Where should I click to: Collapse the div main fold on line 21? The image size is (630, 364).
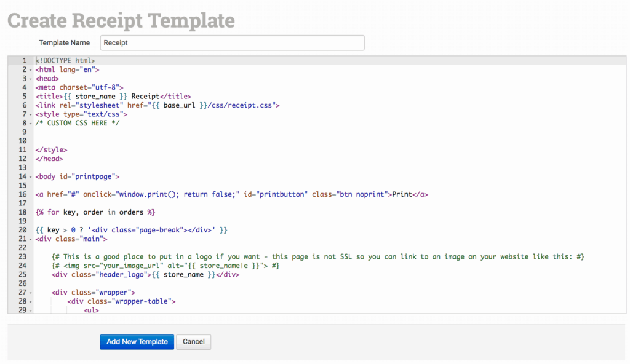[31, 239]
